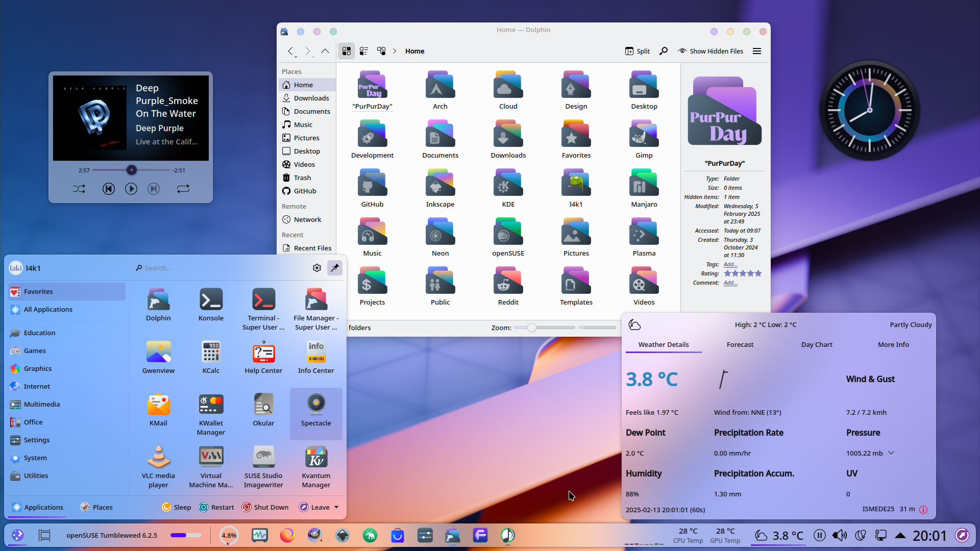The image size is (980, 551).
Task: Open Network in Remote section
Action: [307, 220]
